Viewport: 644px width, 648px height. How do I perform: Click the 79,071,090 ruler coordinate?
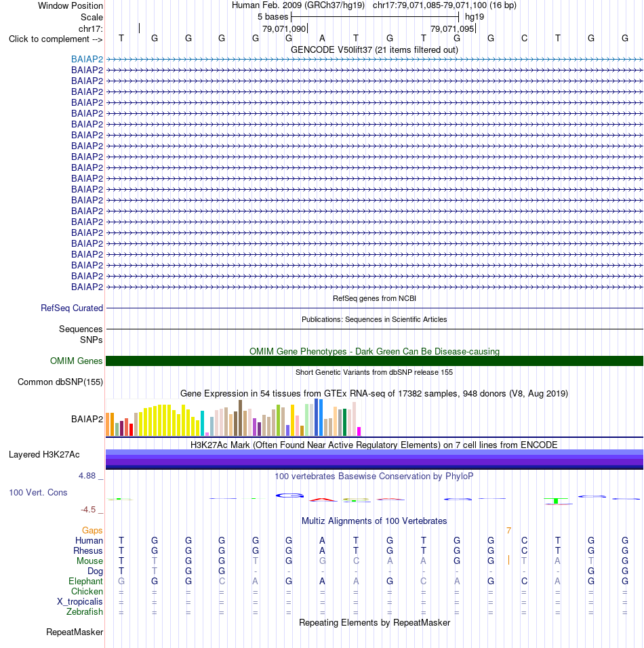pos(284,29)
